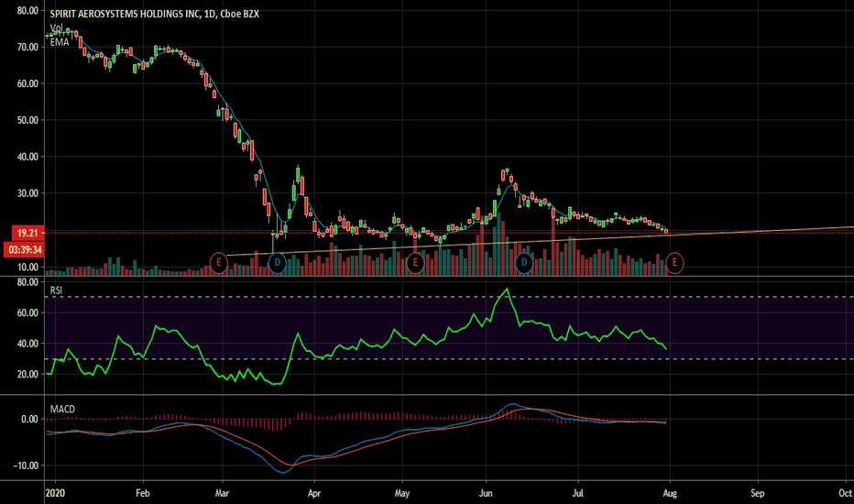Click the RSI pane label

click(56, 291)
